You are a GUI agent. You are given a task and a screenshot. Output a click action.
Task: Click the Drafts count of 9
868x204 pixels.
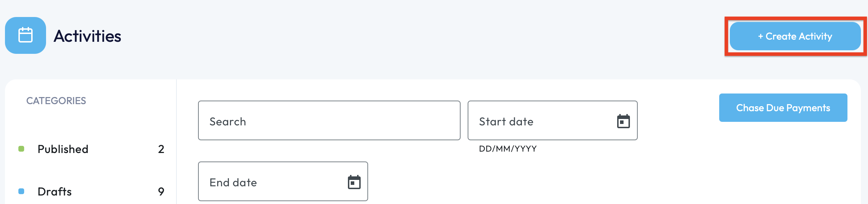[x=161, y=192]
